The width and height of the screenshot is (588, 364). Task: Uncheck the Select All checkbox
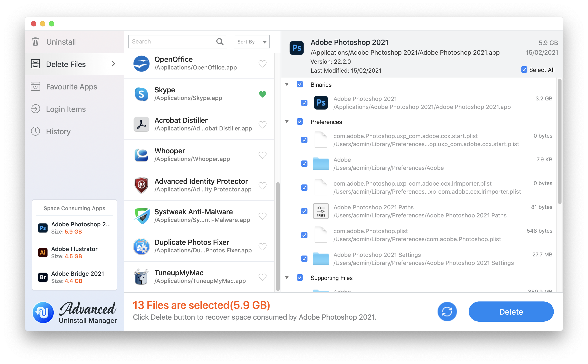(x=524, y=70)
